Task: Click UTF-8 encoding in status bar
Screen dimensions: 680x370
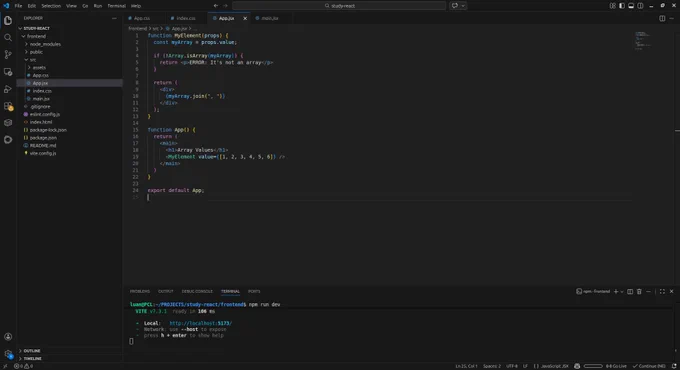Action: (512, 366)
